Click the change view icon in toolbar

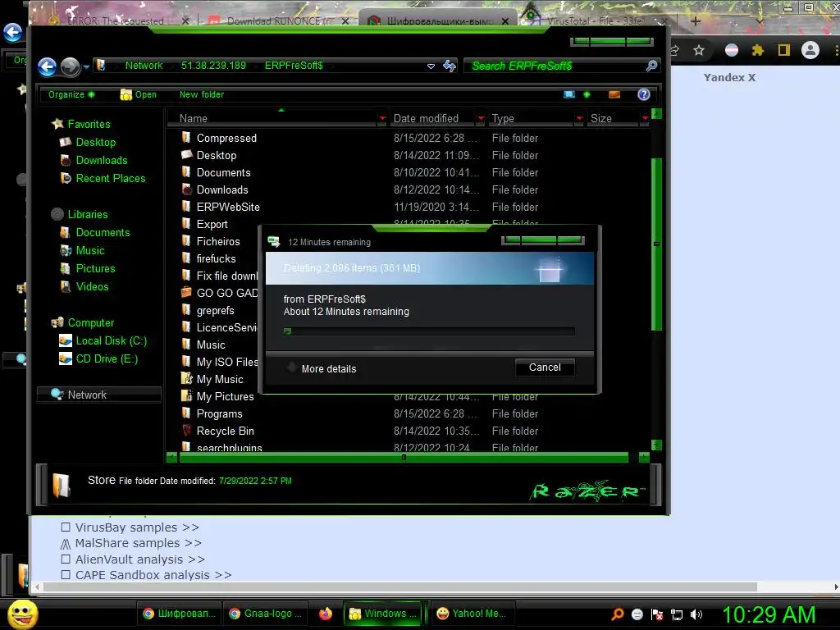569,95
